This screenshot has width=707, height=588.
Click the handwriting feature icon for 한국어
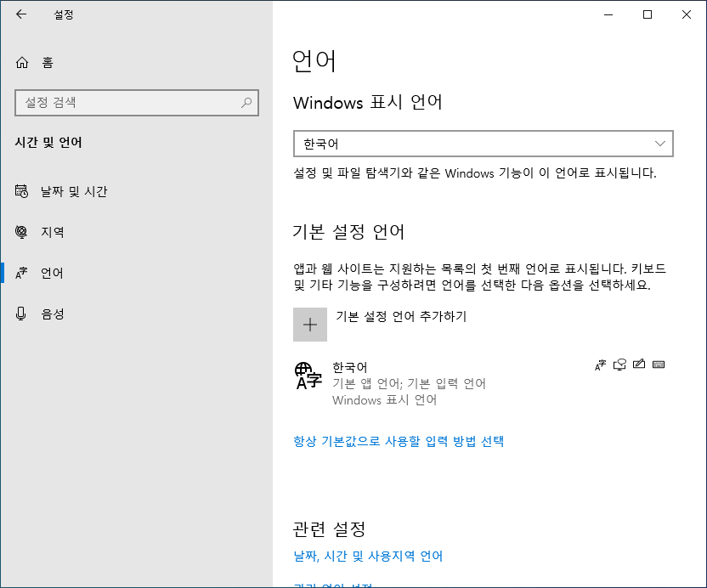click(x=639, y=364)
